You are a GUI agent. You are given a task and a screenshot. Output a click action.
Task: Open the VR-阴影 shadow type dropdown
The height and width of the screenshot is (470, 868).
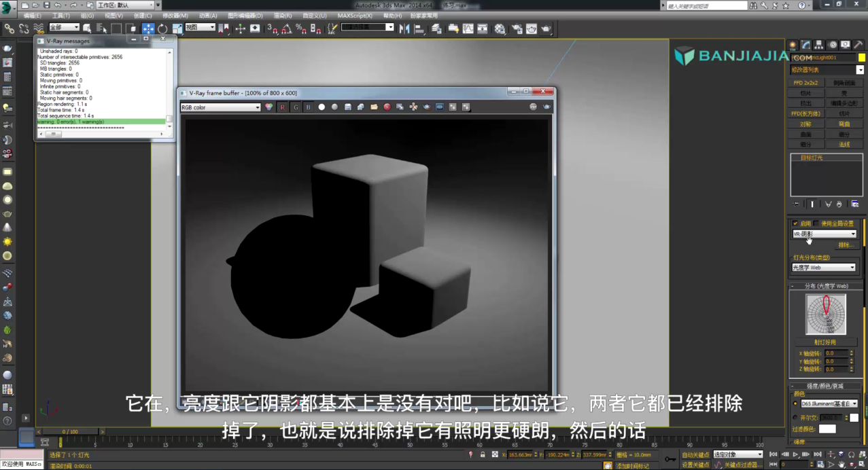824,234
